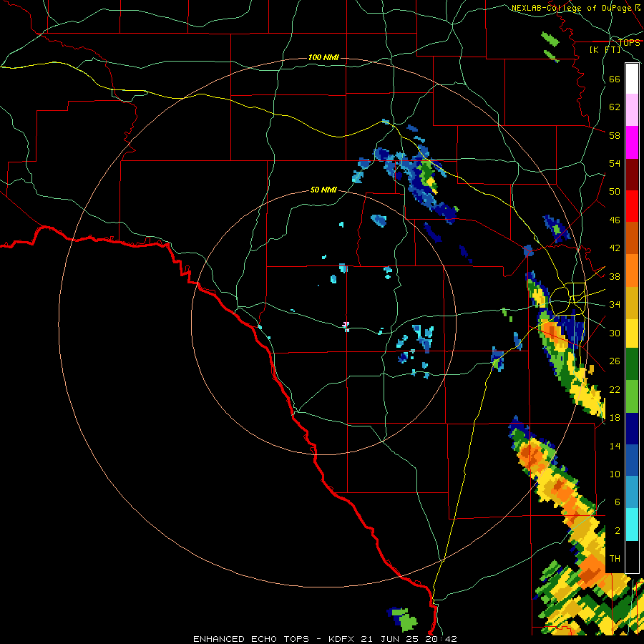Click the bright red legend swatch
The height and width of the screenshot is (644, 644).
click(x=632, y=206)
